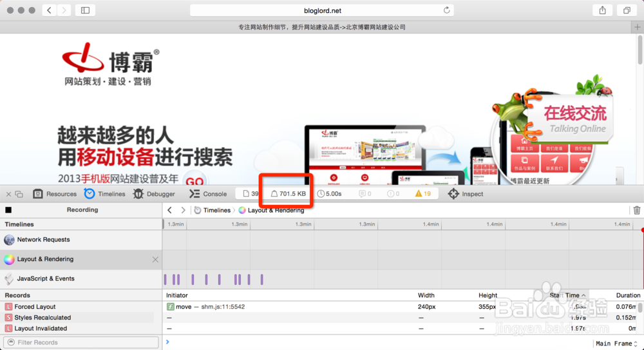Click the first purple event marker
This screenshot has height=350, width=644.
[x=165, y=280]
